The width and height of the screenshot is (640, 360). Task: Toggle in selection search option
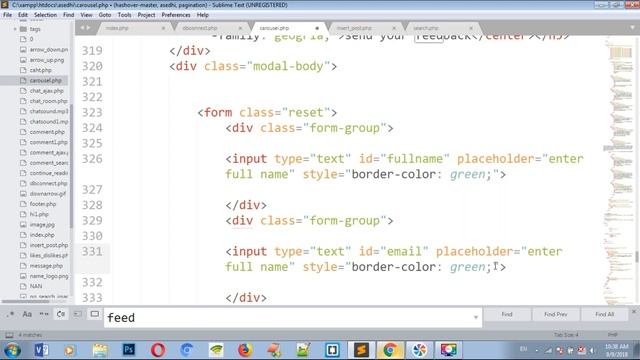click(78, 314)
